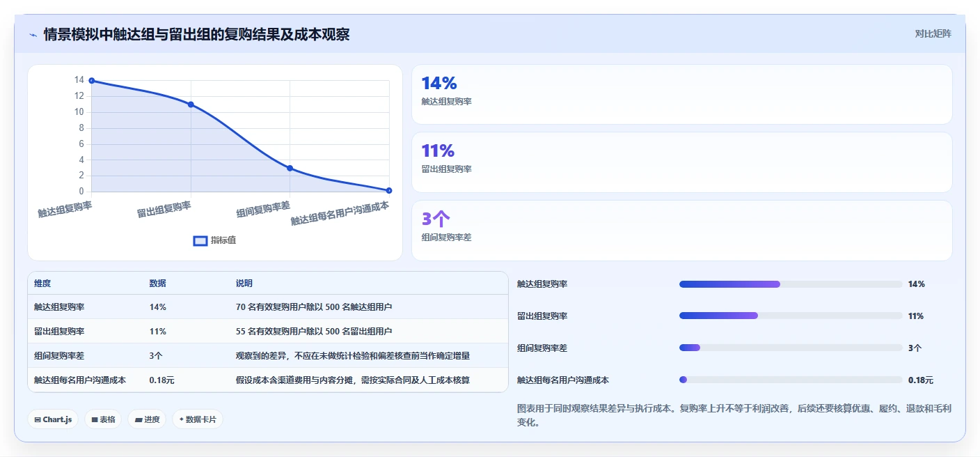This screenshot has height=457, width=980.
Task: Click the 触达组复购率 progress bar
Action: [791, 284]
